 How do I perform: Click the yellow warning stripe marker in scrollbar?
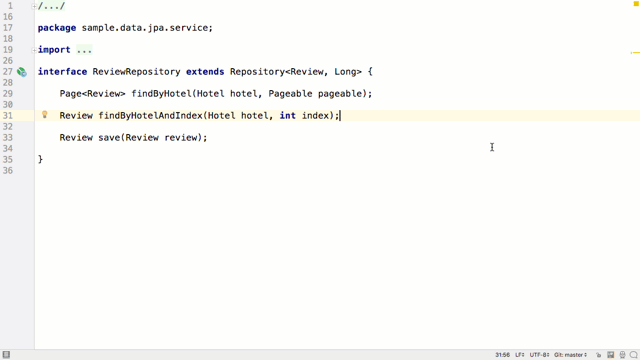pyautogui.click(x=635, y=53)
